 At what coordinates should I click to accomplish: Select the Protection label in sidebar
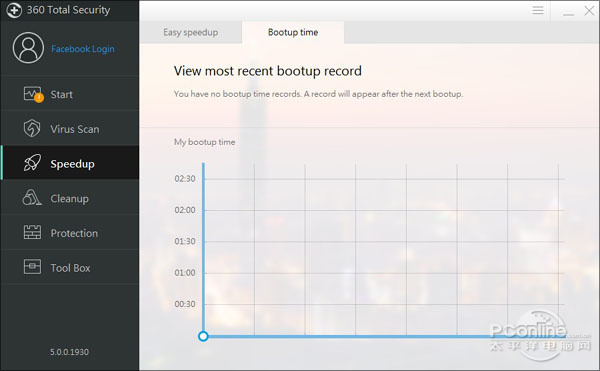tap(74, 233)
